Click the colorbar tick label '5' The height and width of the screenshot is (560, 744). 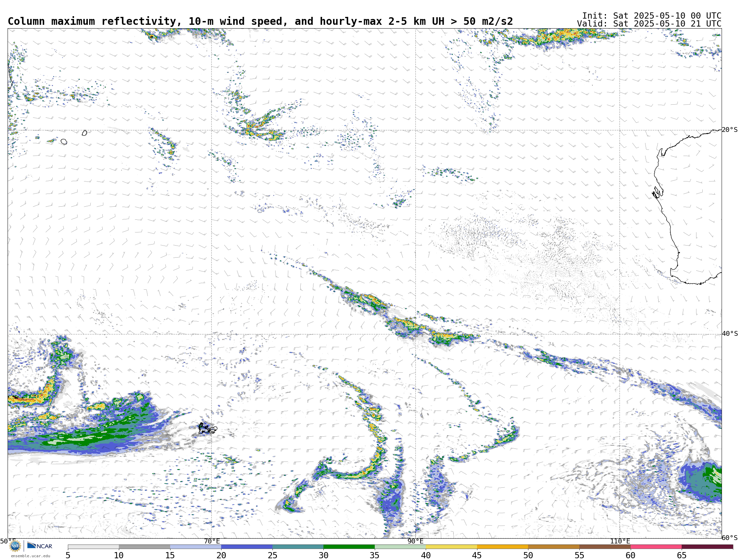point(68,555)
